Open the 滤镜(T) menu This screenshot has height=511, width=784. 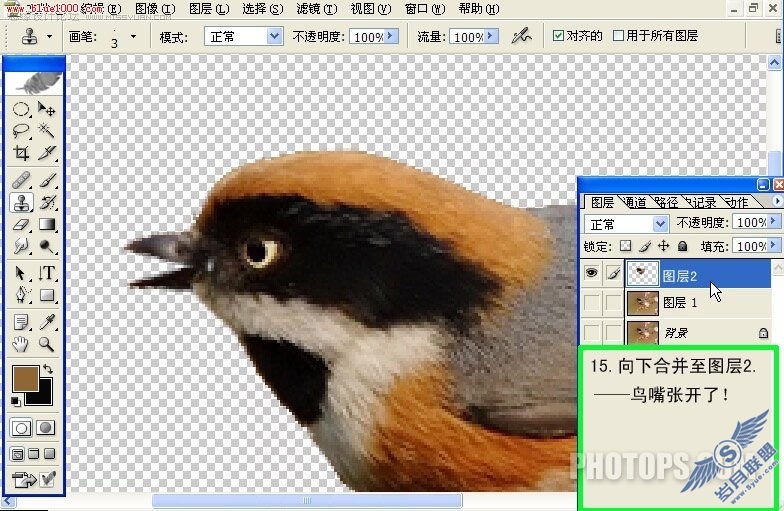tap(316, 9)
